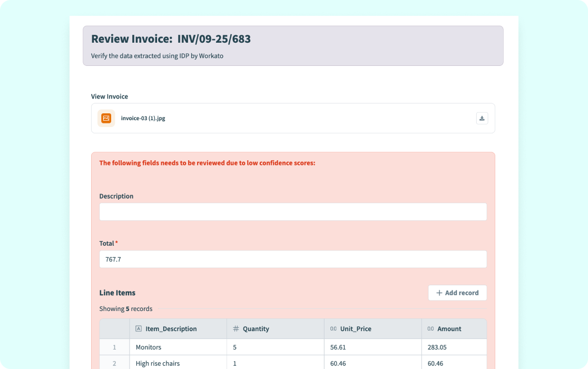Download the invoice-03 (1).jpg file

482,118
